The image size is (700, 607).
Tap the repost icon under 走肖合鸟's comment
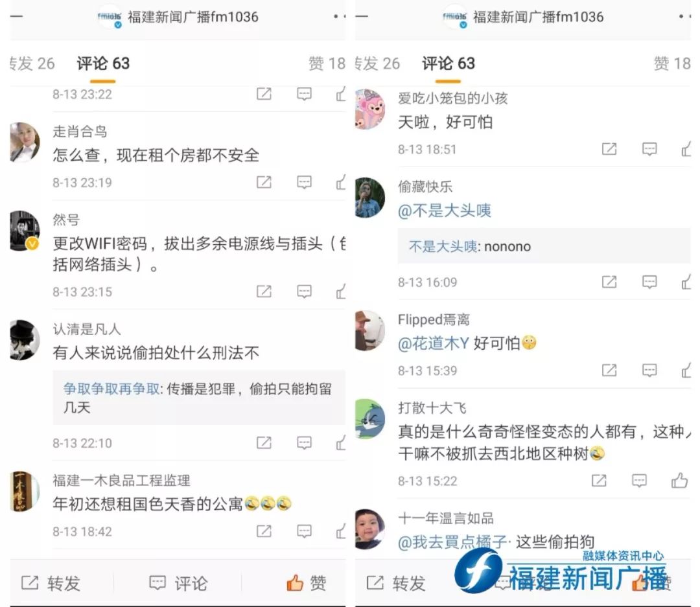click(x=264, y=182)
